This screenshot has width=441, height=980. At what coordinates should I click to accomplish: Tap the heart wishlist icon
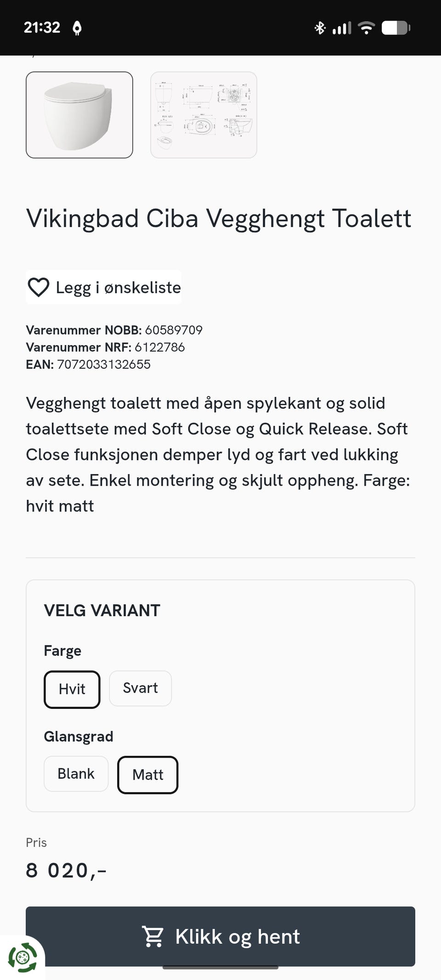tap(39, 288)
